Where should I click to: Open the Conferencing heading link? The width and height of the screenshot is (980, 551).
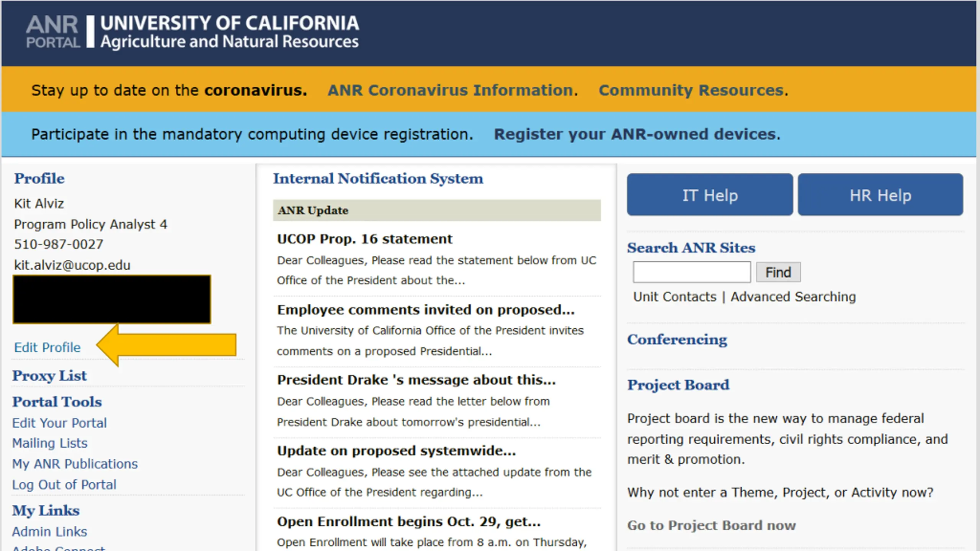click(x=677, y=340)
